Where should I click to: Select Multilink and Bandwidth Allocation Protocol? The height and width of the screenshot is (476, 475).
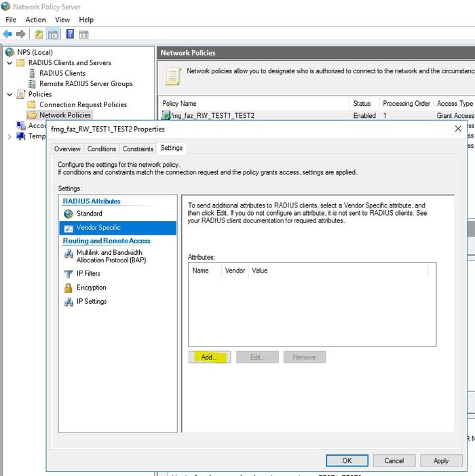[111, 256]
